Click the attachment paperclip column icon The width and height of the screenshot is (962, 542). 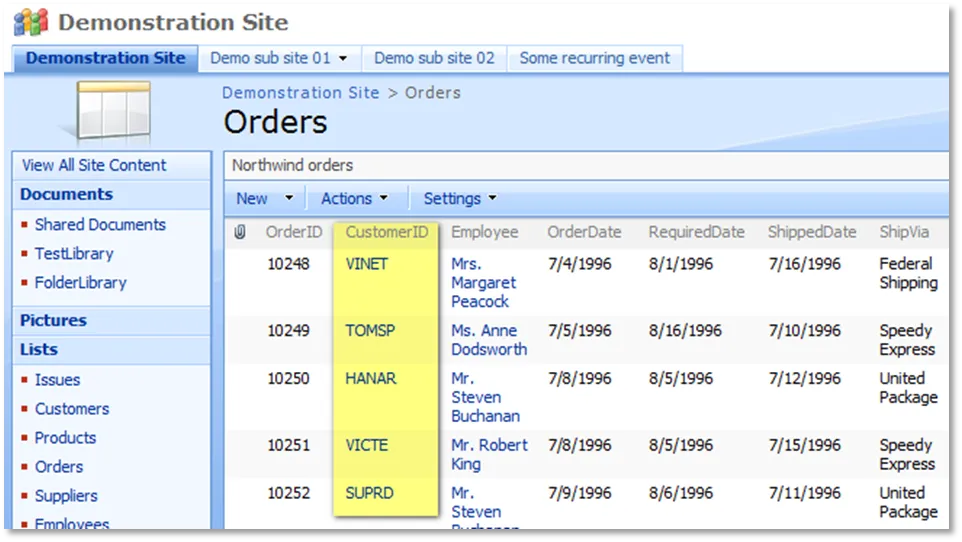240,232
